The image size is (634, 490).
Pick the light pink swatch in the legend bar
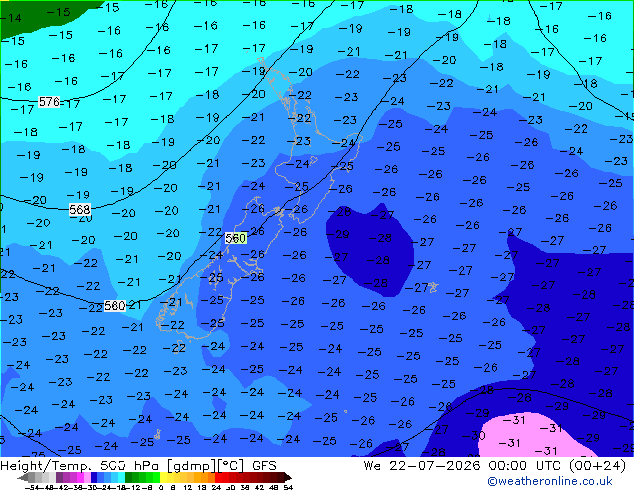(87, 477)
